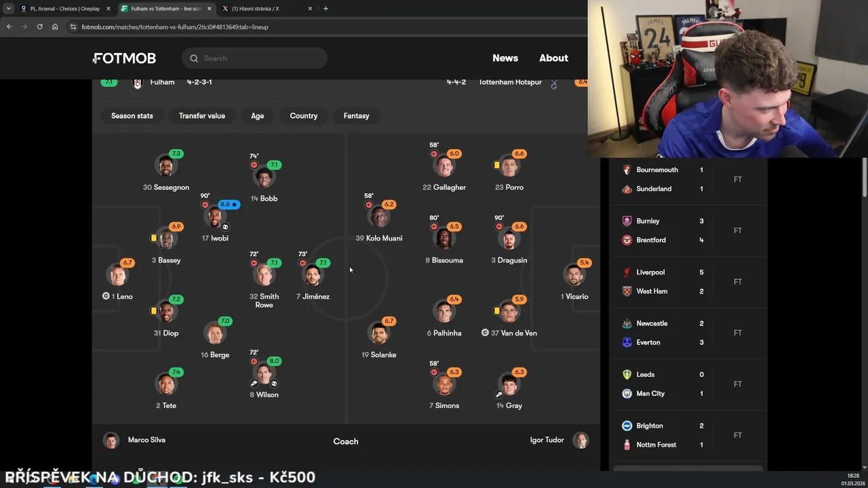Image resolution: width=868 pixels, height=488 pixels.
Task: Click the 8 Bissouma player name
Action: click(444, 260)
